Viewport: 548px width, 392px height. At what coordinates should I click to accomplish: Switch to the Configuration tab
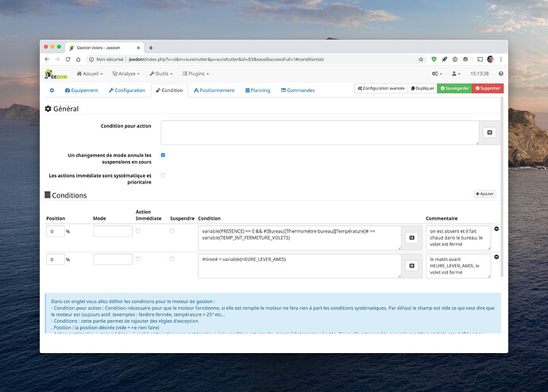click(126, 90)
